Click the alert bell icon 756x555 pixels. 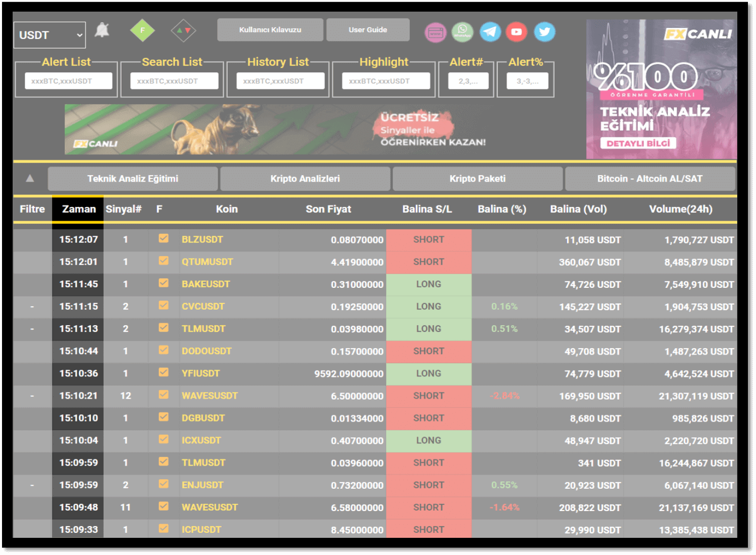pyautogui.click(x=102, y=30)
